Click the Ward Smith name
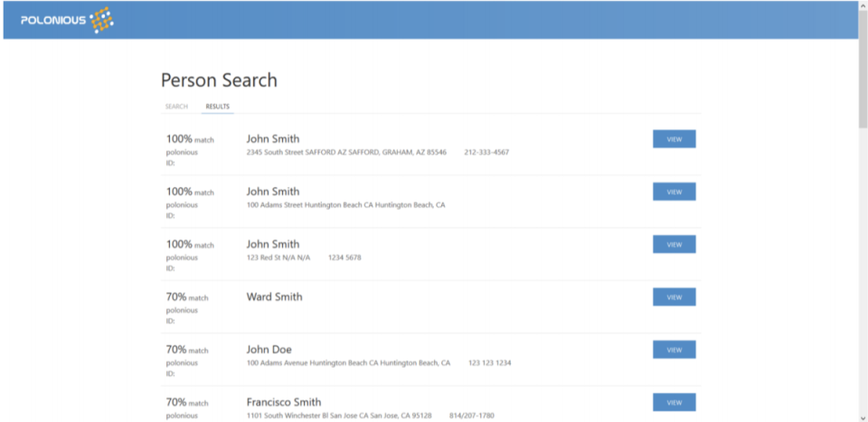The width and height of the screenshot is (868, 422). [x=274, y=296]
